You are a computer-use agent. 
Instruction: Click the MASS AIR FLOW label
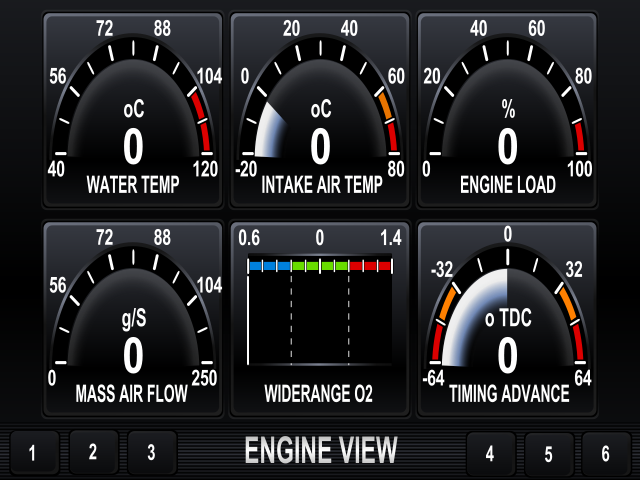pos(131,394)
